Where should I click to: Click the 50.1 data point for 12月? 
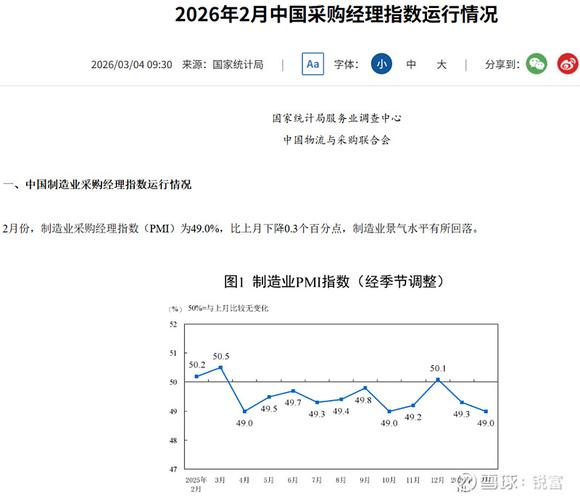438,379
